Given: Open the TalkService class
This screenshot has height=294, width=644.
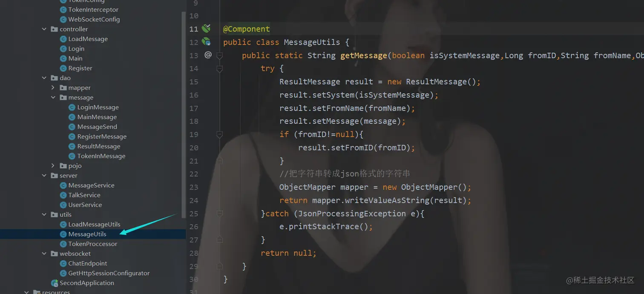Looking at the screenshot, I should point(84,195).
